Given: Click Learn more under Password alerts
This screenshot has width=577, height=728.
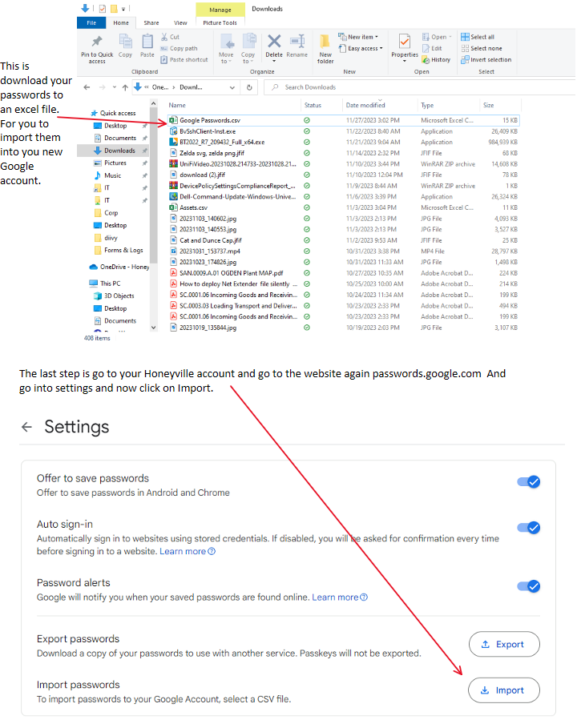Looking at the screenshot, I should tap(340, 597).
